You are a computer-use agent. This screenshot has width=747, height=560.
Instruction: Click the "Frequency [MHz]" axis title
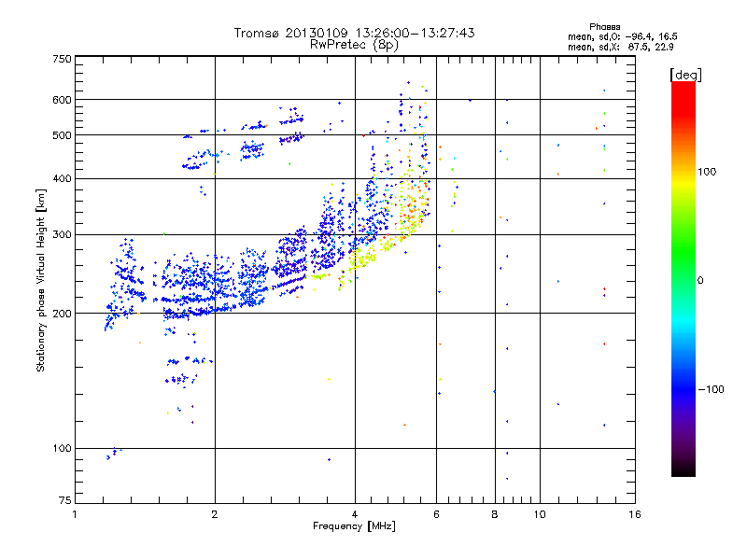pos(354,526)
